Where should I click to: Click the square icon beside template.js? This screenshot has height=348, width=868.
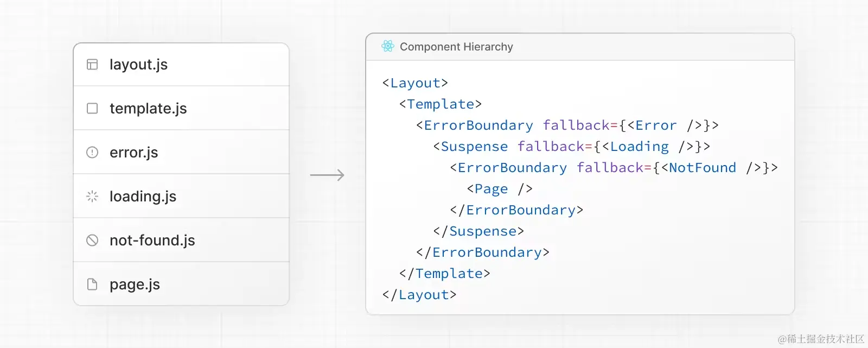[92, 109]
